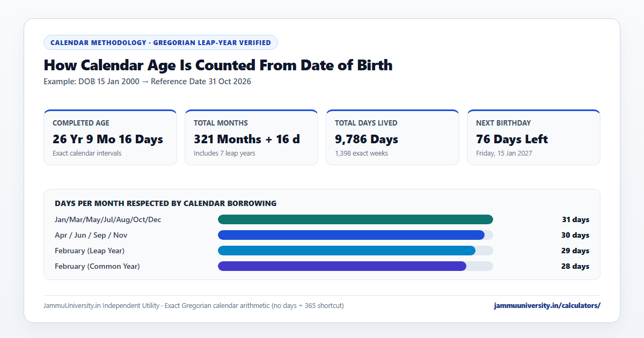
Task: Click the caption Includes 7 leap years
Action: pos(224,153)
